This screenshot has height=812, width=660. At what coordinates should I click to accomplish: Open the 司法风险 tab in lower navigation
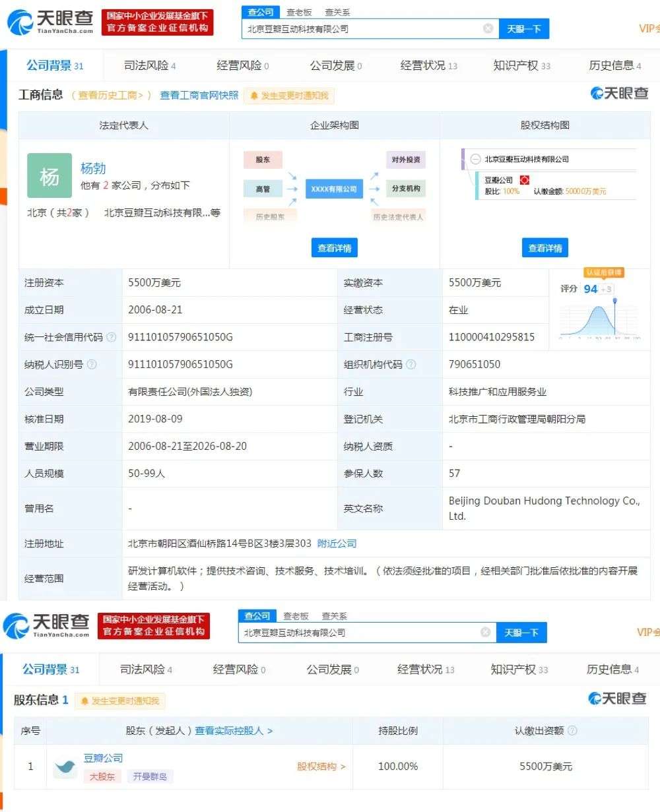(146, 670)
